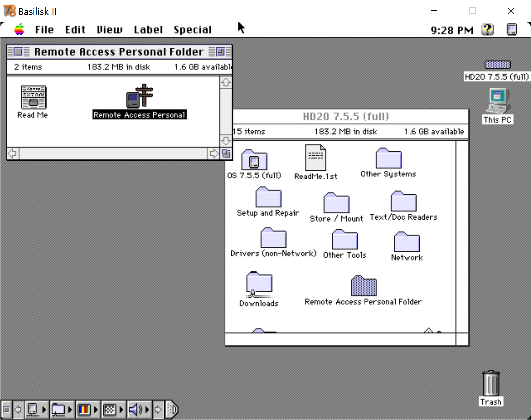Select the This PC desktop icon

tap(498, 101)
